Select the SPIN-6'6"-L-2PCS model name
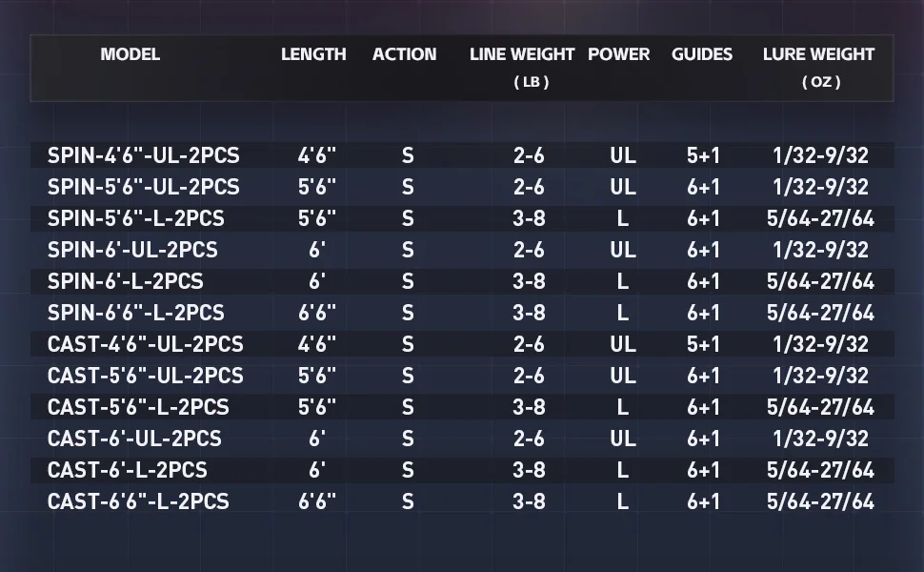 [x=136, y=313]
